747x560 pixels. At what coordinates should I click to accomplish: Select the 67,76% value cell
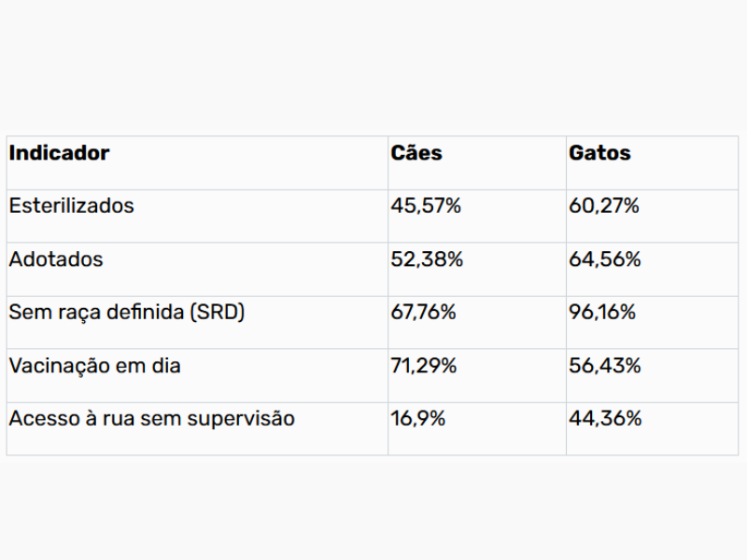(423, 313)
